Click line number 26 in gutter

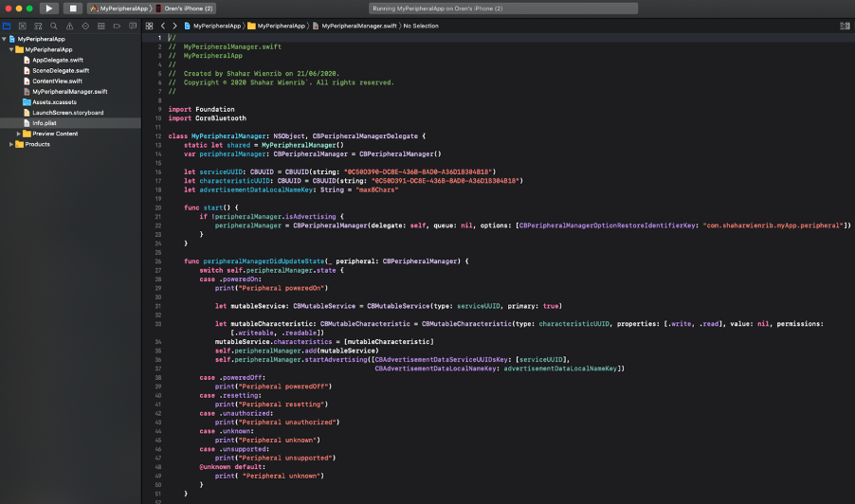coord(158,261)
